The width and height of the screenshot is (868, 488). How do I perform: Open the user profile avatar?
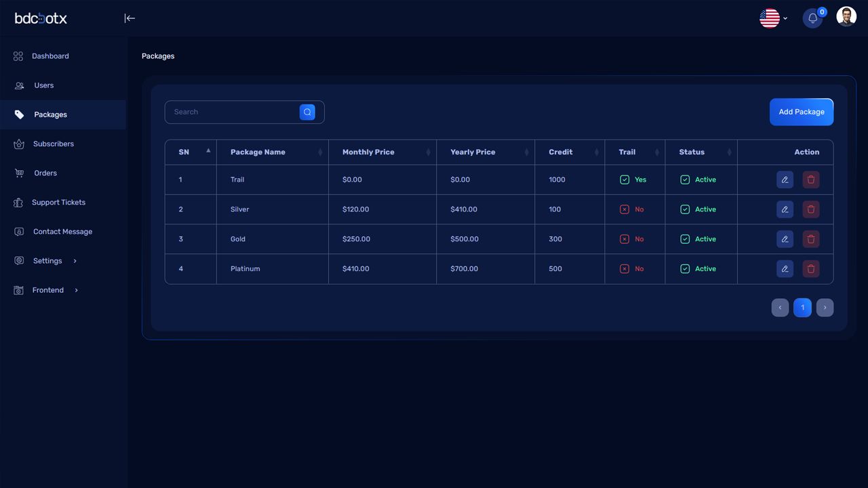tap(846, 17)
